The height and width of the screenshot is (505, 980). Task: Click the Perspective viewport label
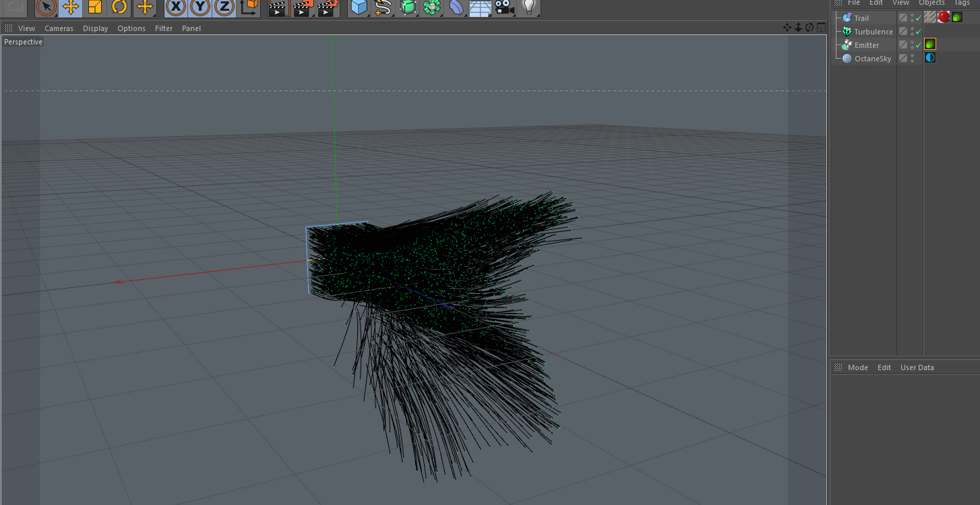[23, 42]
